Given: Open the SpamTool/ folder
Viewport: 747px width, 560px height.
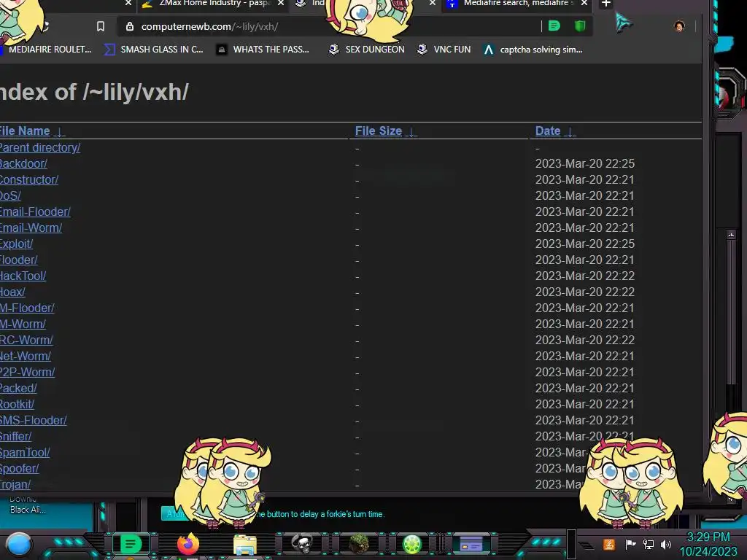Looking at the screenshot, I should point(25,452).
